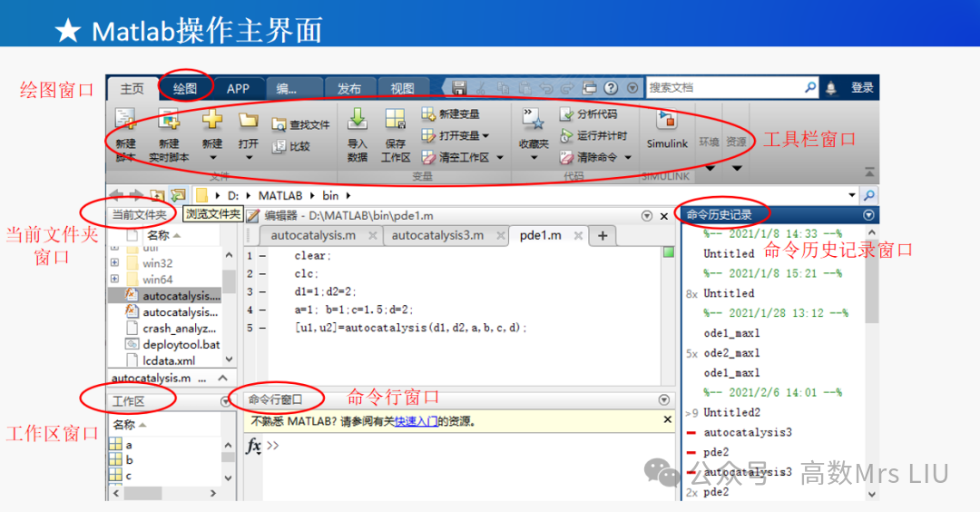This screenshot has width=980, height=512.
Task: Select ode2_max1 in command history
Action: (731, 353)
